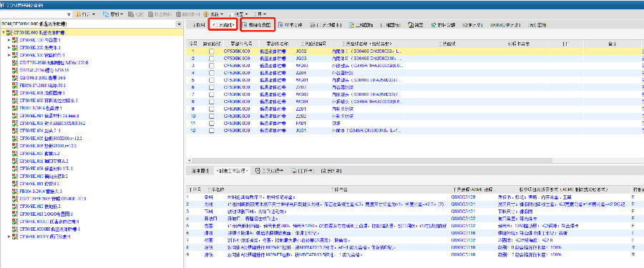
Task: Click the 工序内容 column header
Action: click(x=340, y=189)
